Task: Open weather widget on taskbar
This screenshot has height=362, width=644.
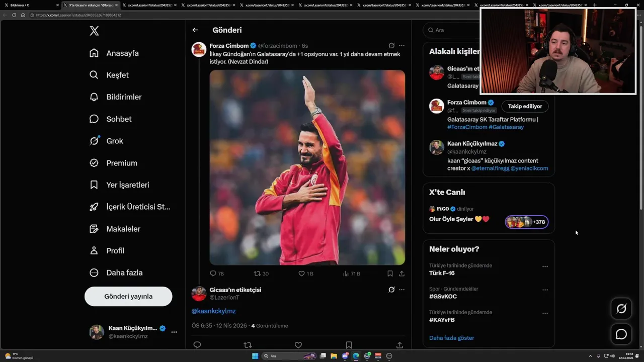Action: pos(19,356)
